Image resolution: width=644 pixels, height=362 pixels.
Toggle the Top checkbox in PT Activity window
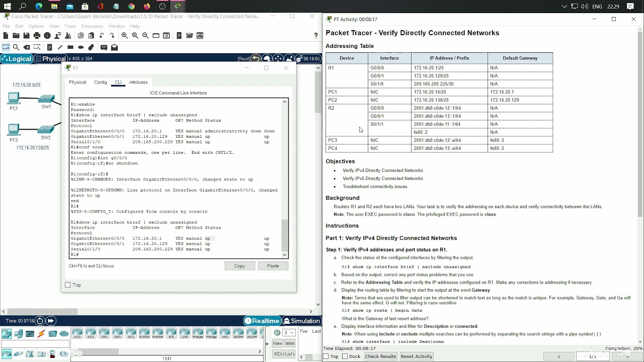[x=326, y=356]
